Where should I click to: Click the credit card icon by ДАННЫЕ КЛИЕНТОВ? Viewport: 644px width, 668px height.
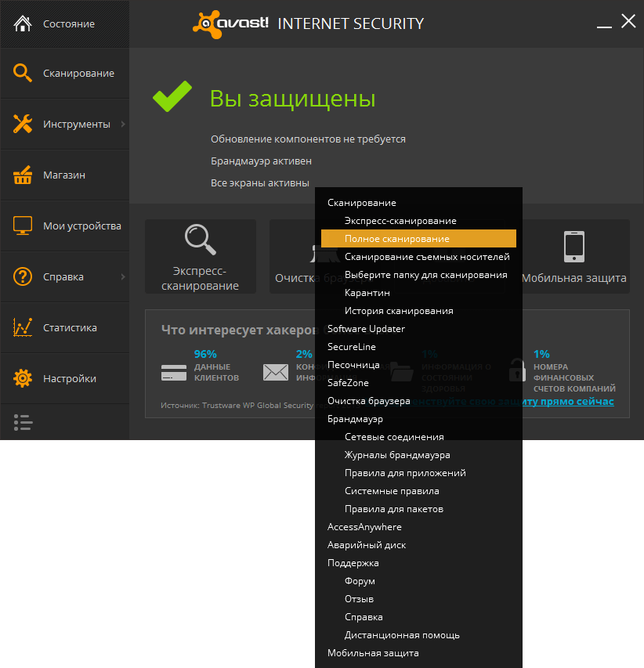[x=174, y=373]
